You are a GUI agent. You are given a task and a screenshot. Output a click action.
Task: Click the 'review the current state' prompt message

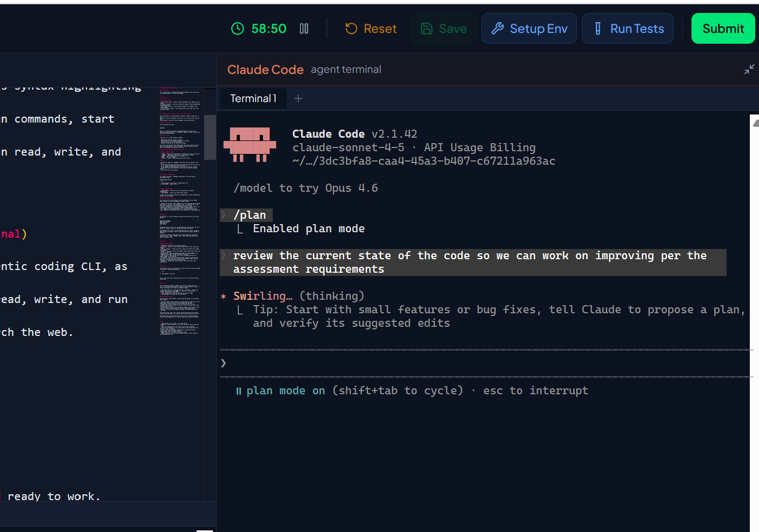[473, 262]
